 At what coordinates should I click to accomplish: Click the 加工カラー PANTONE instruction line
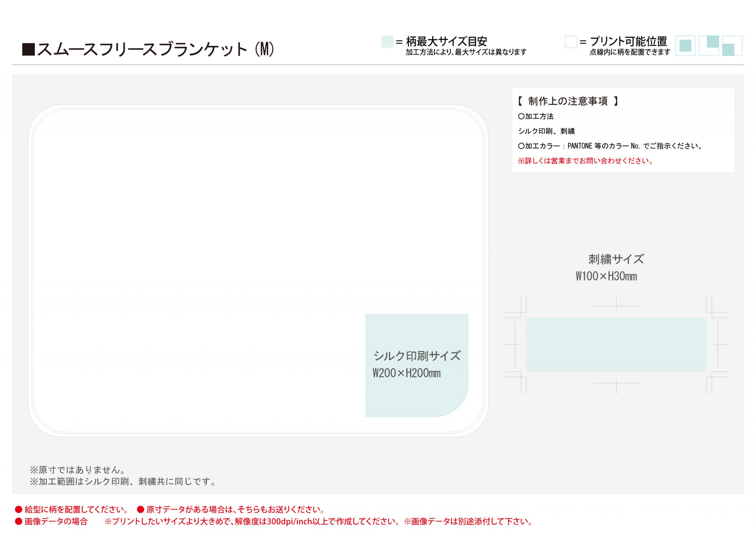coord(610,146)
